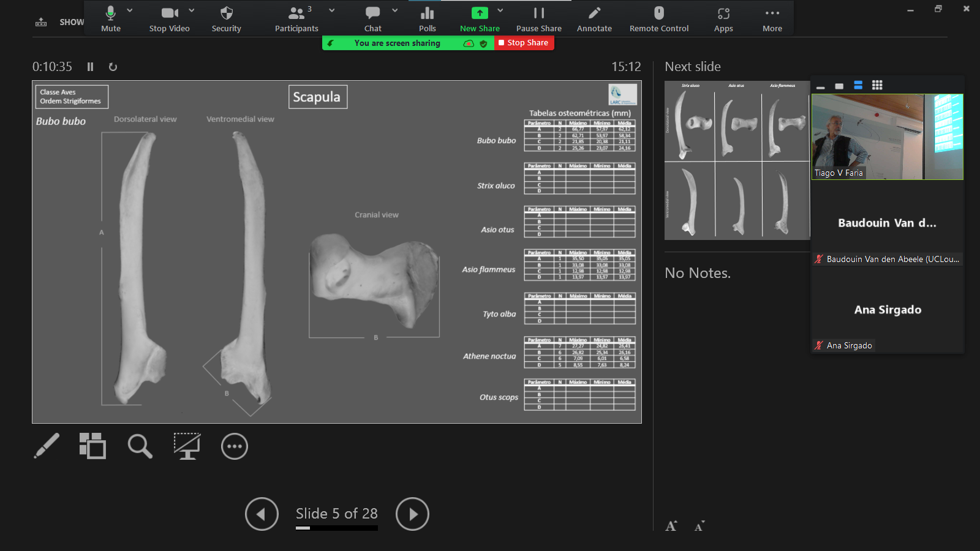Select Tiago V Faria video tile
This screenshot has height=551, width=980.
click(x=888, y=137)
